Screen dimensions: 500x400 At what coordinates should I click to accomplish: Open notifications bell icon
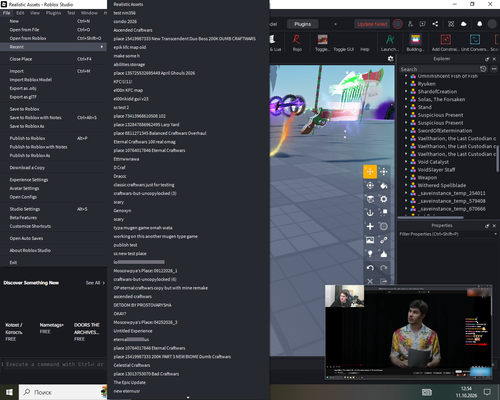click(x=479, y=24)
